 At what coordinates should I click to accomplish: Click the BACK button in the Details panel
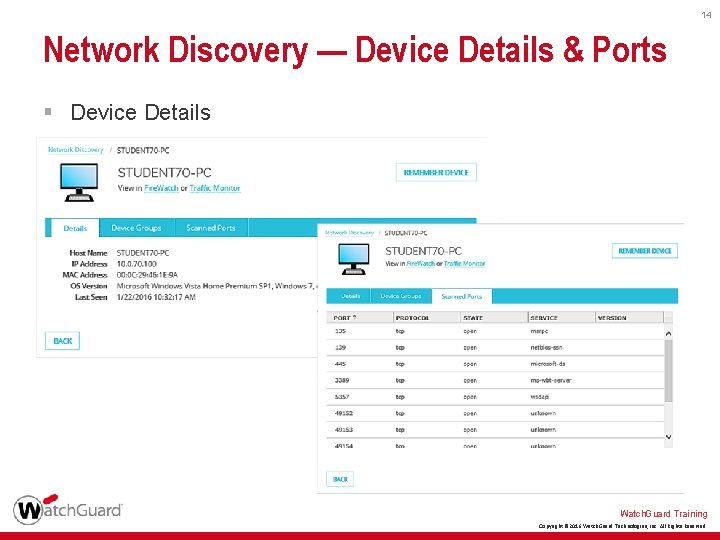pos(62,341)
